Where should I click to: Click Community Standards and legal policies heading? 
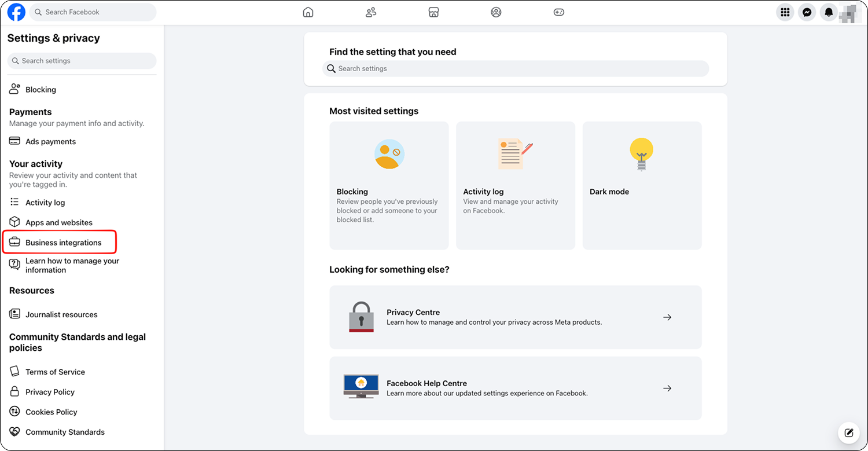[x=78, y=342]
